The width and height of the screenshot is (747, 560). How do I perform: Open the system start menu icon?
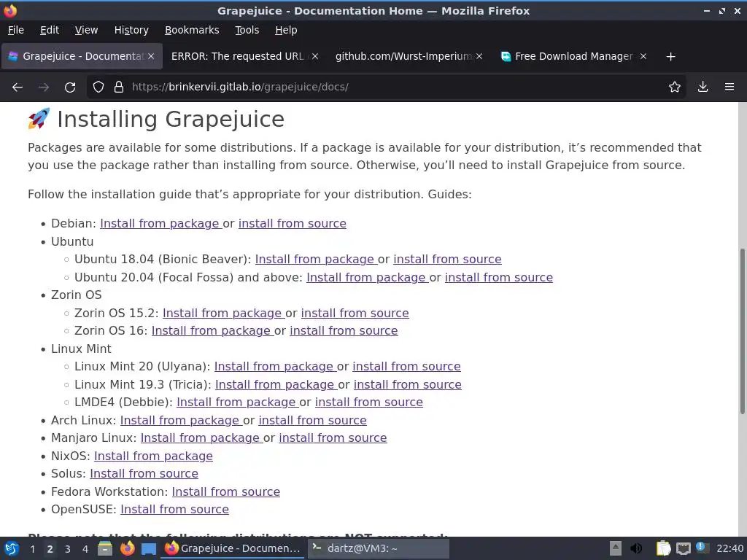12,548
